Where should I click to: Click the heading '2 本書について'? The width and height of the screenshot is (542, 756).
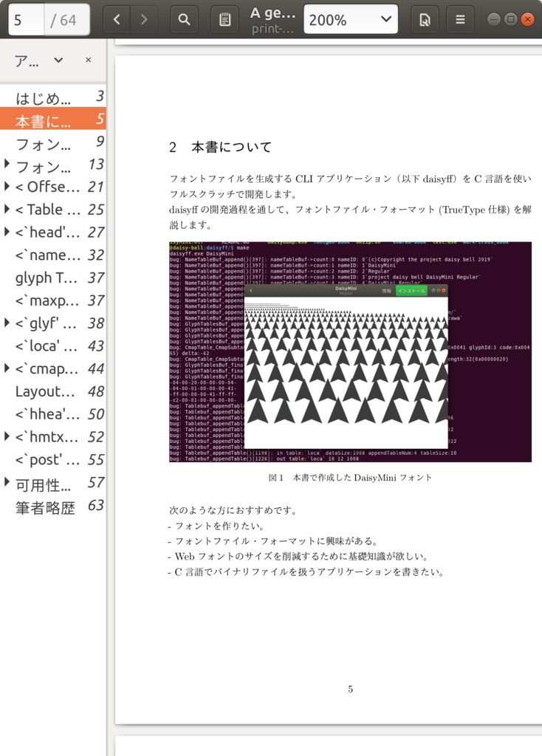pyautogui.click(x=220, y=147)
